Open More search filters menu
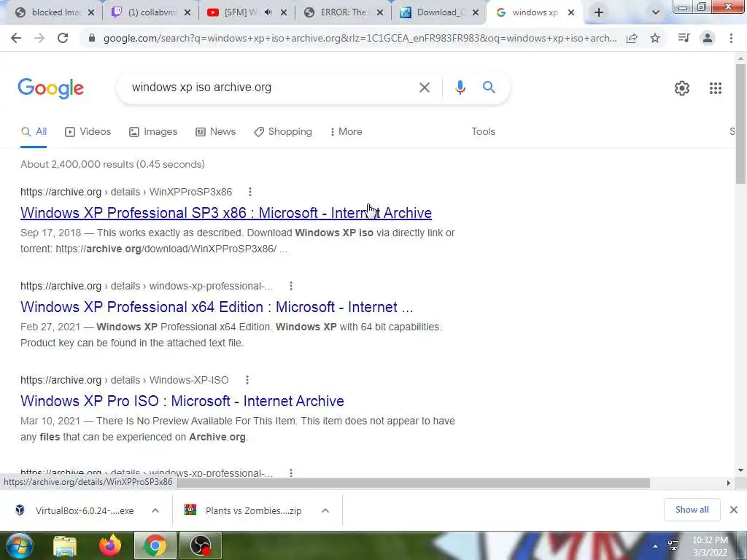The image size is (747, 560). pyautogui.click(x=347, y=132)
